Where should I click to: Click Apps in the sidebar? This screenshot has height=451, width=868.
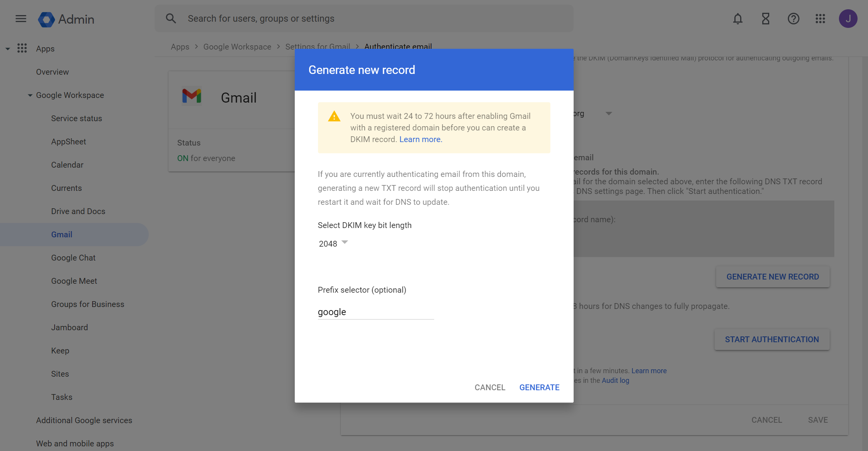point(45,49)
